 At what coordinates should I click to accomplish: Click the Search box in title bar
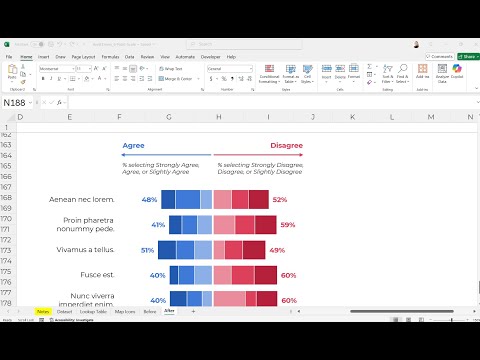(244, 44)
